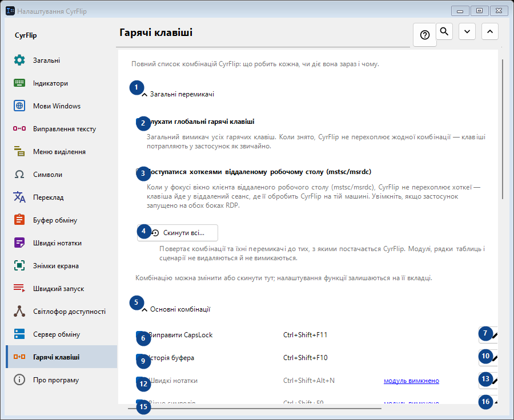This screenshot has width=514, height=420.
Task: Click the translate icon for Переклад
Action: coord(19,197)
